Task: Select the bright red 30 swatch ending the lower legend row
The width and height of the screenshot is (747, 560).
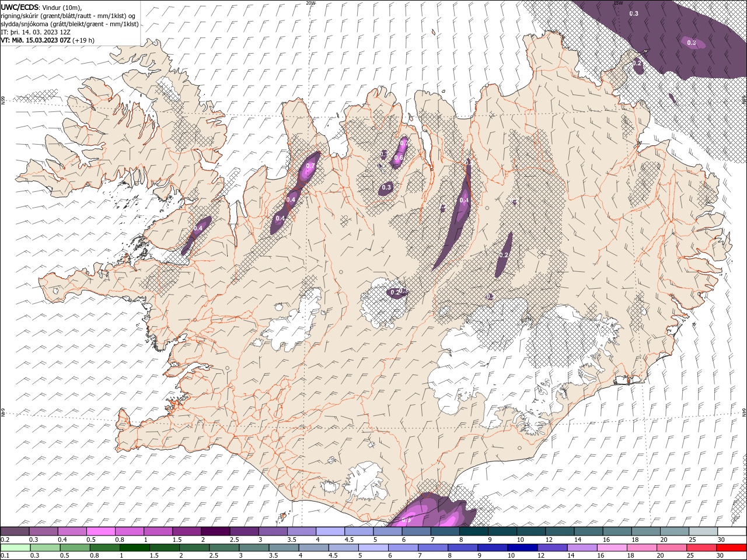Action: (x=732, y=548)
